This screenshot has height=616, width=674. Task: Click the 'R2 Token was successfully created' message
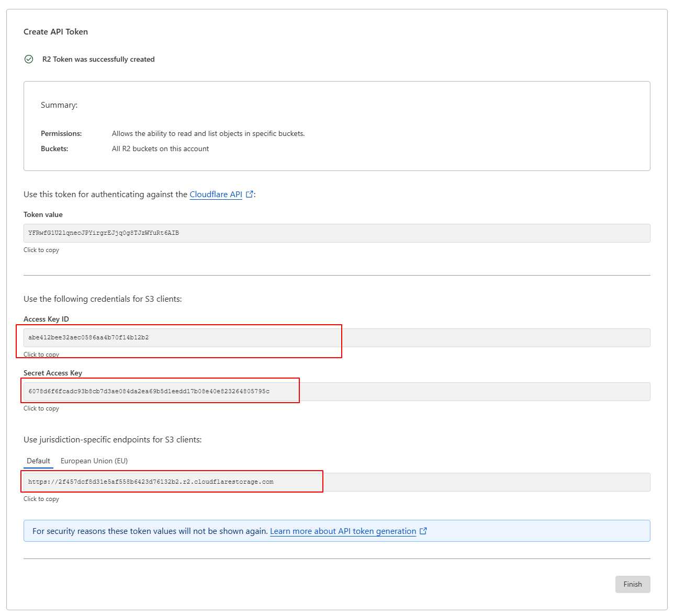98,59
